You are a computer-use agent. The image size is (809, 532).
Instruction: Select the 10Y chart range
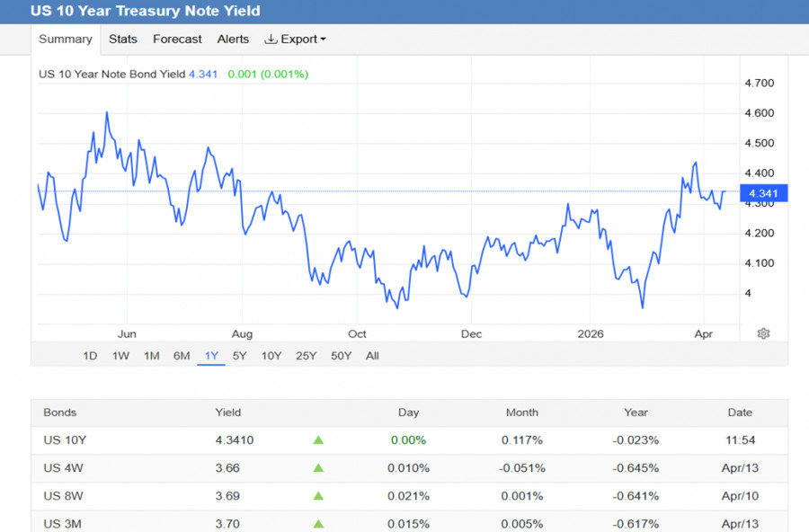click(271, 356)
